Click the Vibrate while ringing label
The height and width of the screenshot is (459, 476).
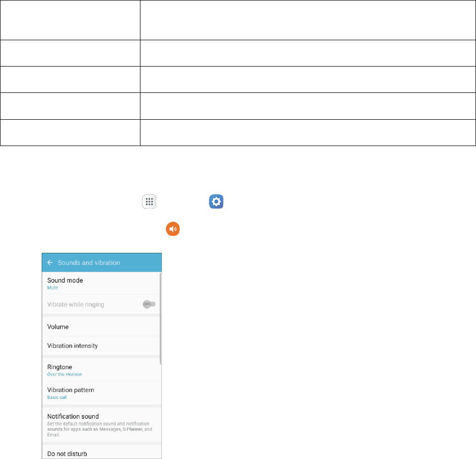coord(75,305)
